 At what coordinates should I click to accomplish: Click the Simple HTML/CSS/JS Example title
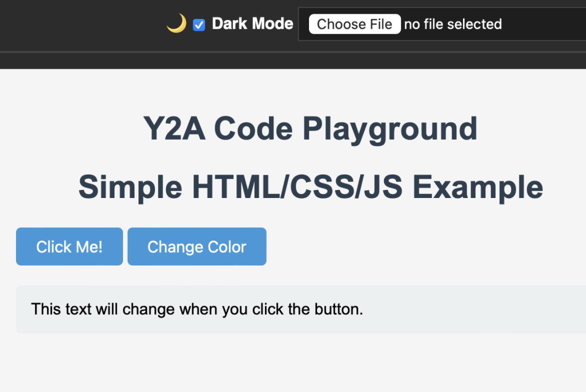pyautogui.click(x=310, y=187)
